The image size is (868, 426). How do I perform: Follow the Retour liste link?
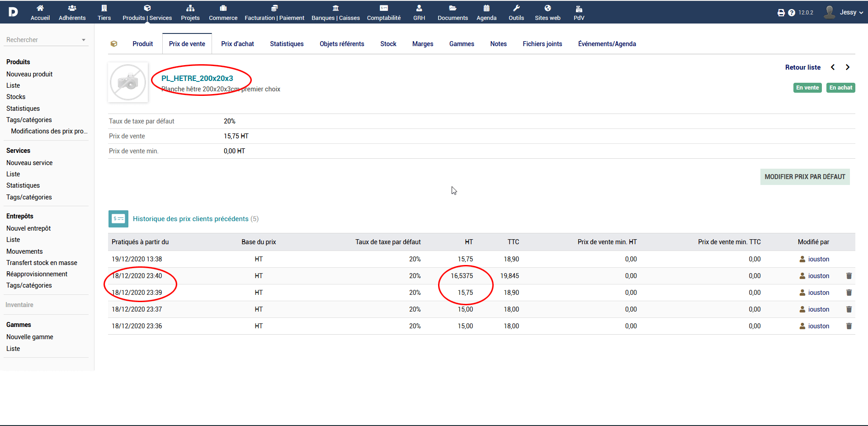[802, 67]
